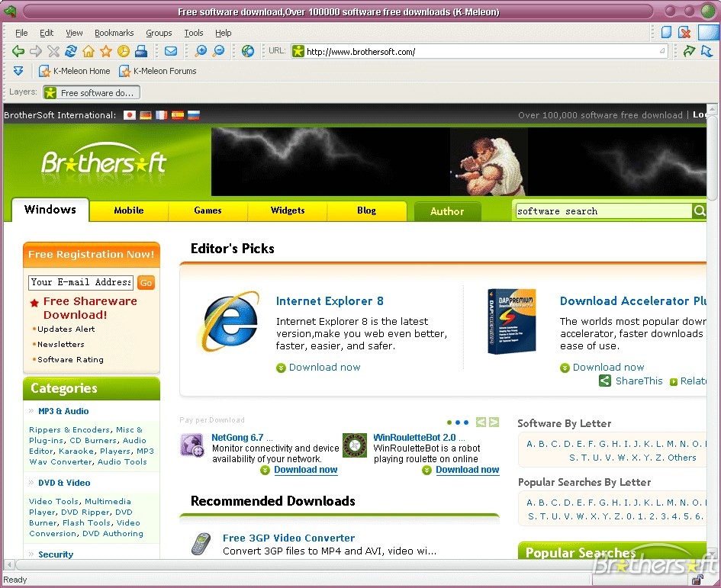Screen dimensions: 721x588
Task: Click the Print page icon
Action: (x=141, y=51)
